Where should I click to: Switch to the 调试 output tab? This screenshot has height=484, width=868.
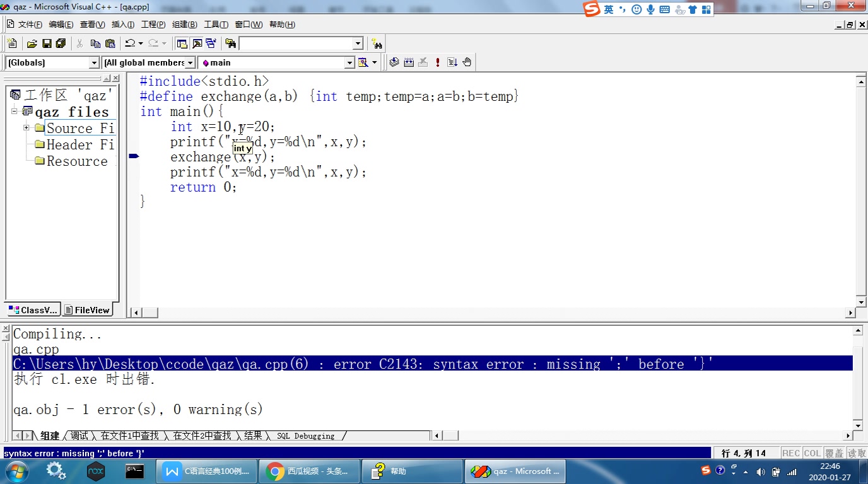click(79, 435)
